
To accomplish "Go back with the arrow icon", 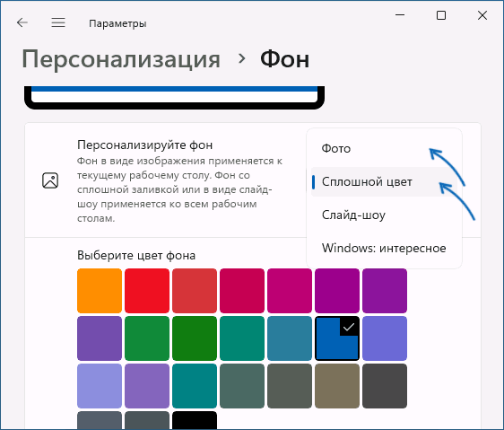I will click(22, 22).
